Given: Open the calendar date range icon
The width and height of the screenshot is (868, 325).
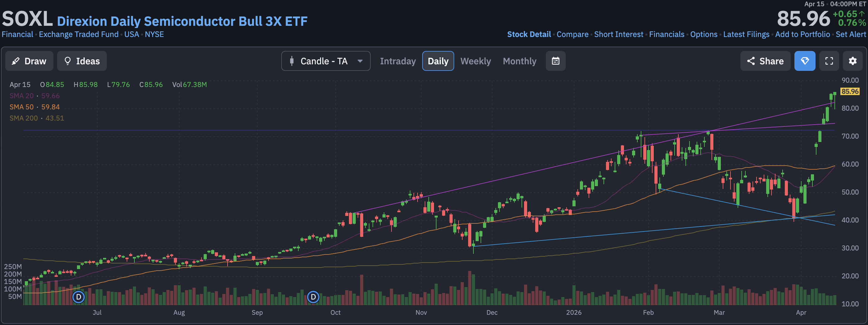Looking at the screenshot, I should point(556,61).
